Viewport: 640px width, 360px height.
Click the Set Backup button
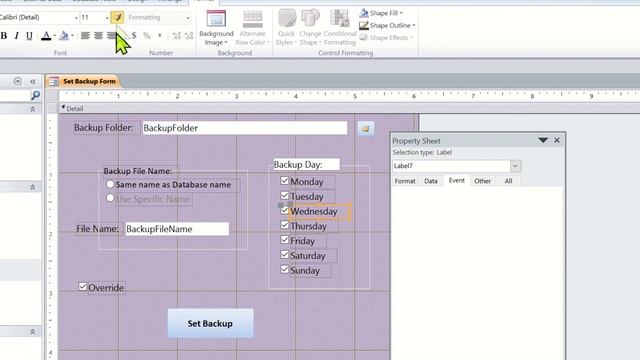211,323
